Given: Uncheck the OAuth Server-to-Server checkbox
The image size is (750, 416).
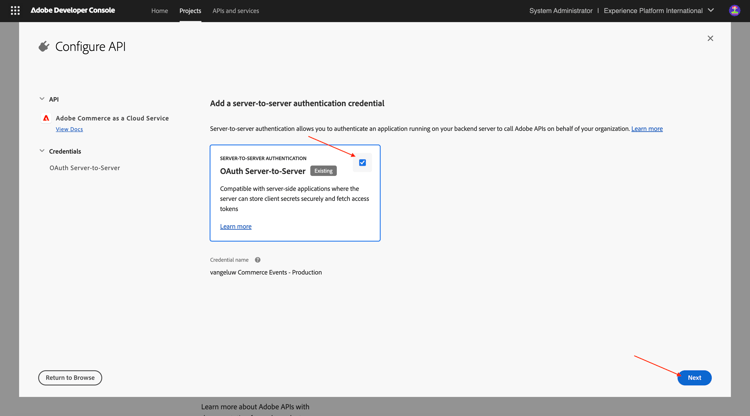Looking at the screenshot, I should click(363, 163).
